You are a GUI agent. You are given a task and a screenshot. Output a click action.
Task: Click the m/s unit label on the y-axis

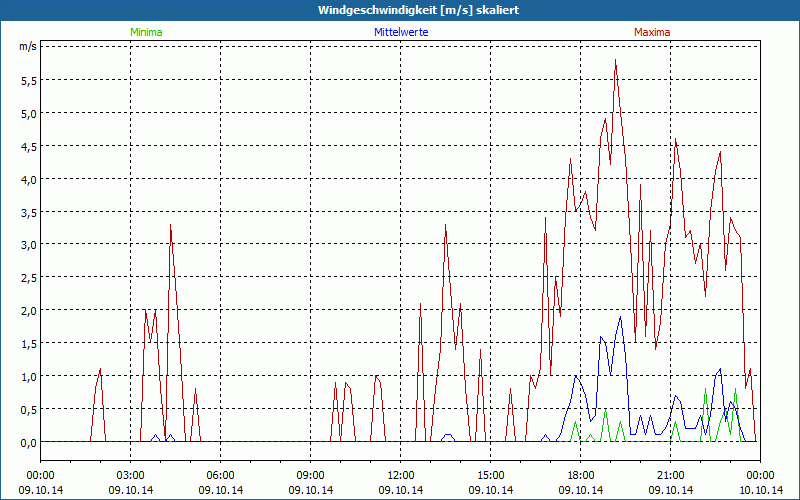[x=27, y=46]
